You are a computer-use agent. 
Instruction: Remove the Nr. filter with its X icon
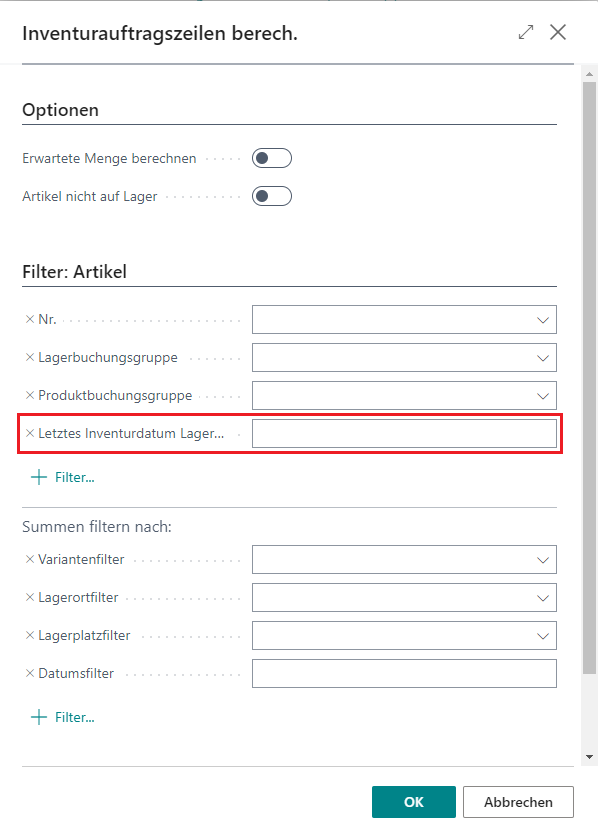[30, 319]
